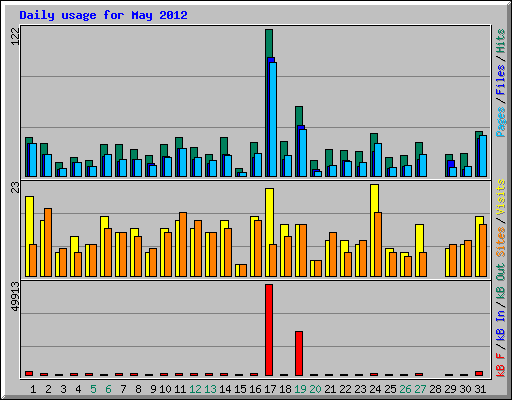This screenshot has height=400, width=512.
Task: Click the green day 5 axis label
Action: (93, 389)
